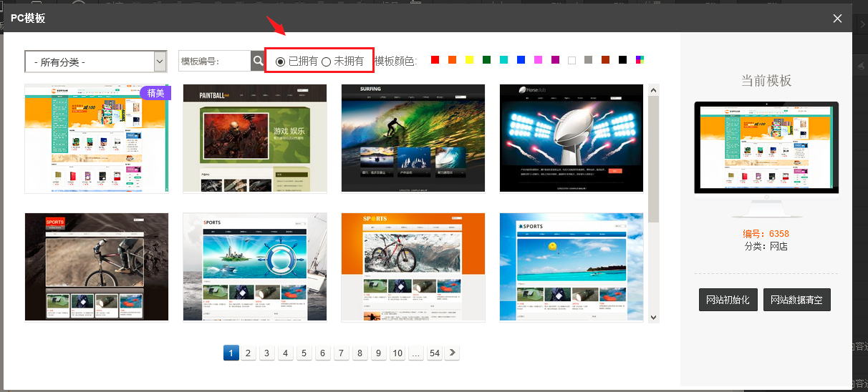Open page 10 in the pagination

point(397,353)
